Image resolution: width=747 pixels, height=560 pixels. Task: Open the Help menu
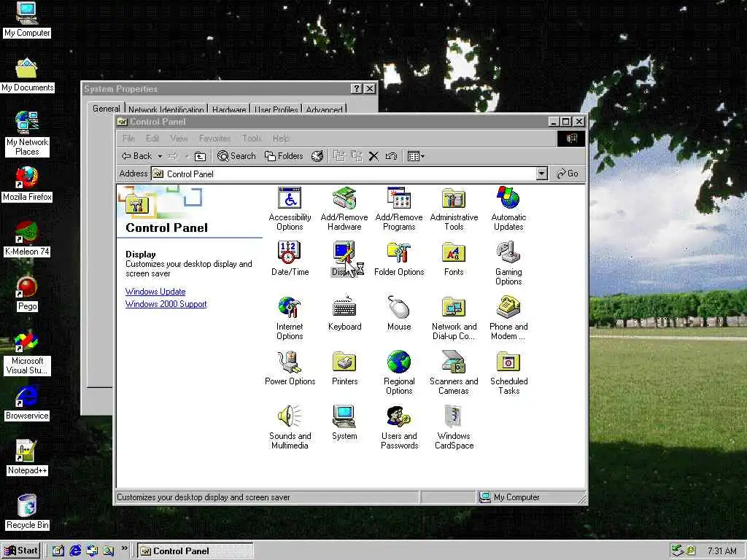point(281,139)
